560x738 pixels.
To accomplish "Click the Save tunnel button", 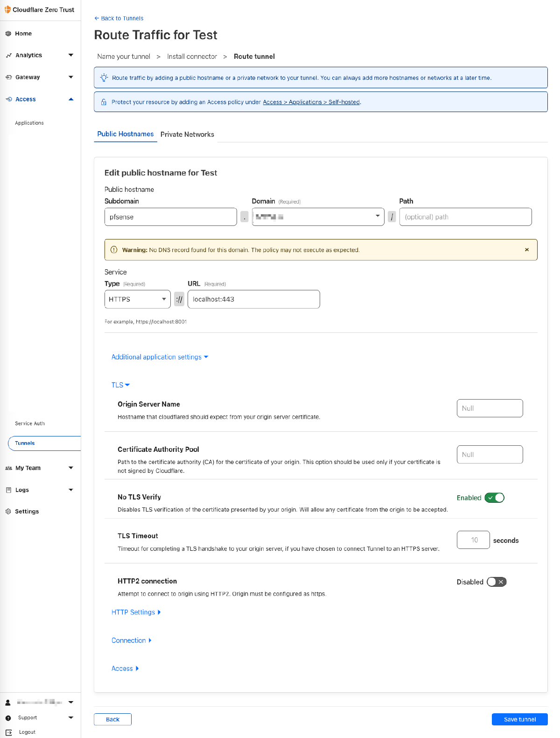I will pyautogui.click(x=519, y=719).
